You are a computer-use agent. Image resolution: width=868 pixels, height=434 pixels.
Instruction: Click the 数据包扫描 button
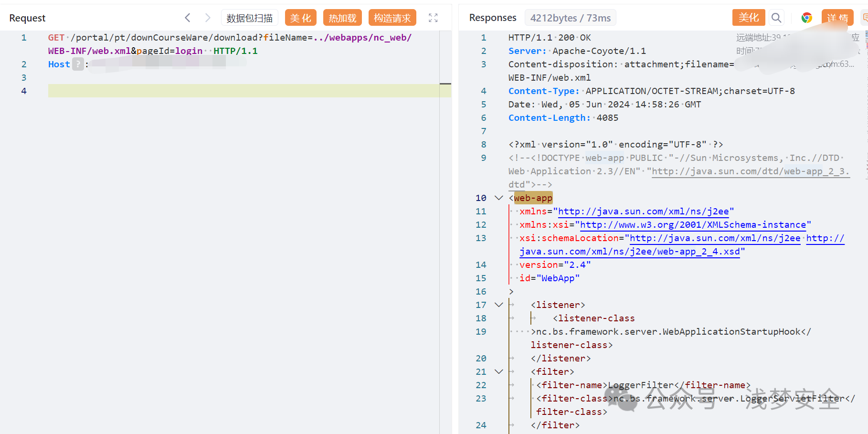pos(250,18)
